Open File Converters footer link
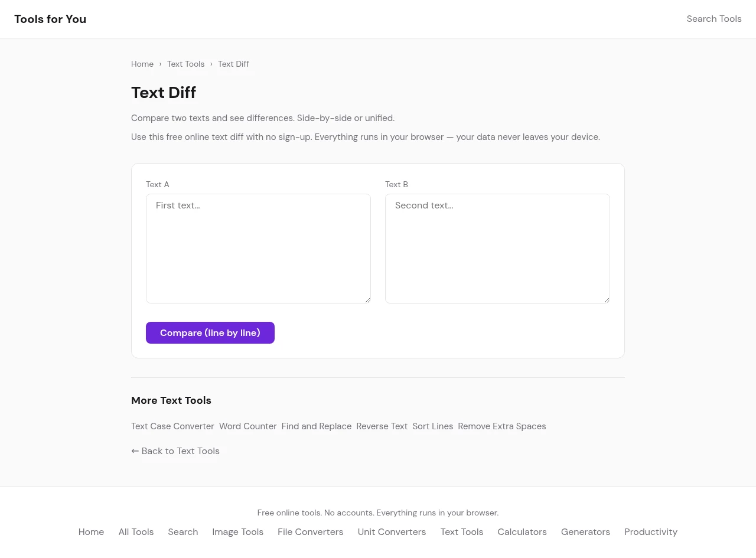Viewport: 756px width, 558px height. point(310,532)
